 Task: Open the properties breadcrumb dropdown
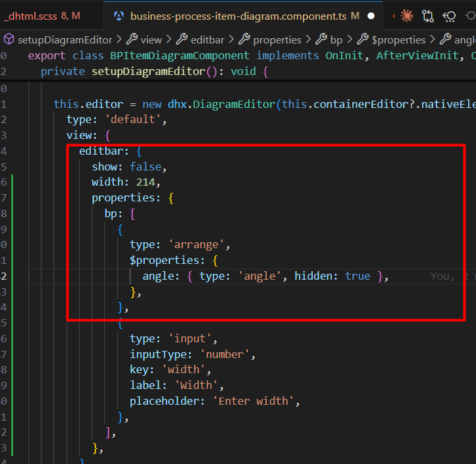(277, 39)
